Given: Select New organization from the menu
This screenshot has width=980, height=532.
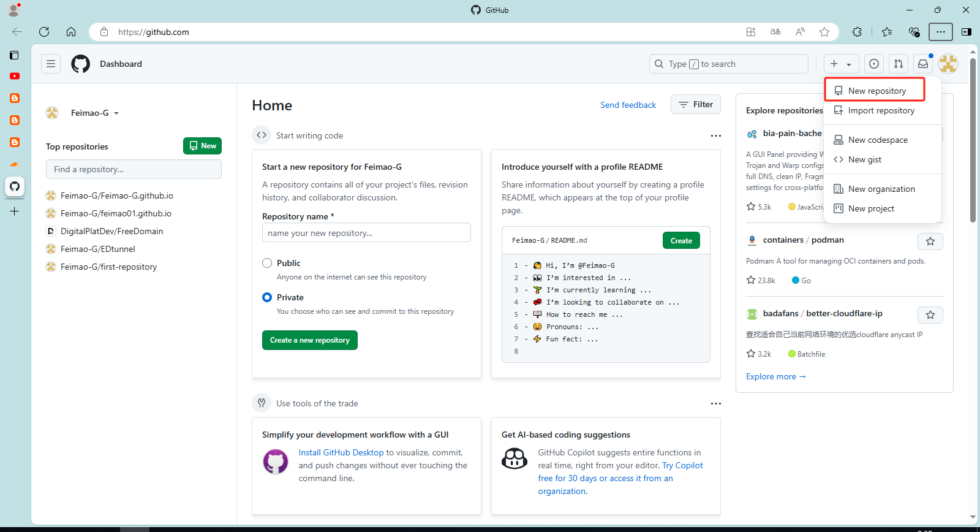Looking at the screenshot, I should [882, 189].
